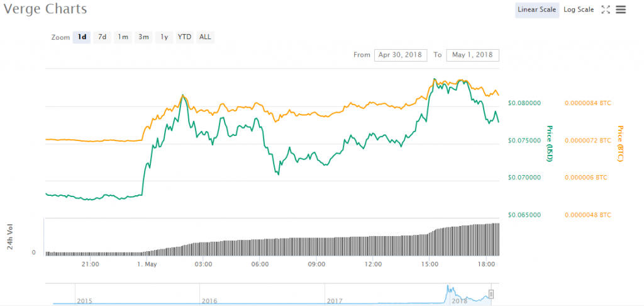Select the YTD zoom button
Viewport: 644px width, 306px height.
(x=184, y=37)
